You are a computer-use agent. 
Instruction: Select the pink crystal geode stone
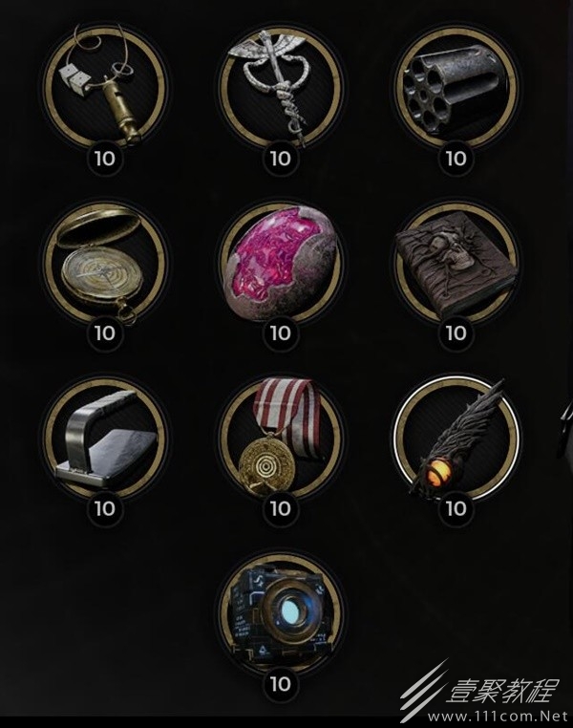coord(280,263)
